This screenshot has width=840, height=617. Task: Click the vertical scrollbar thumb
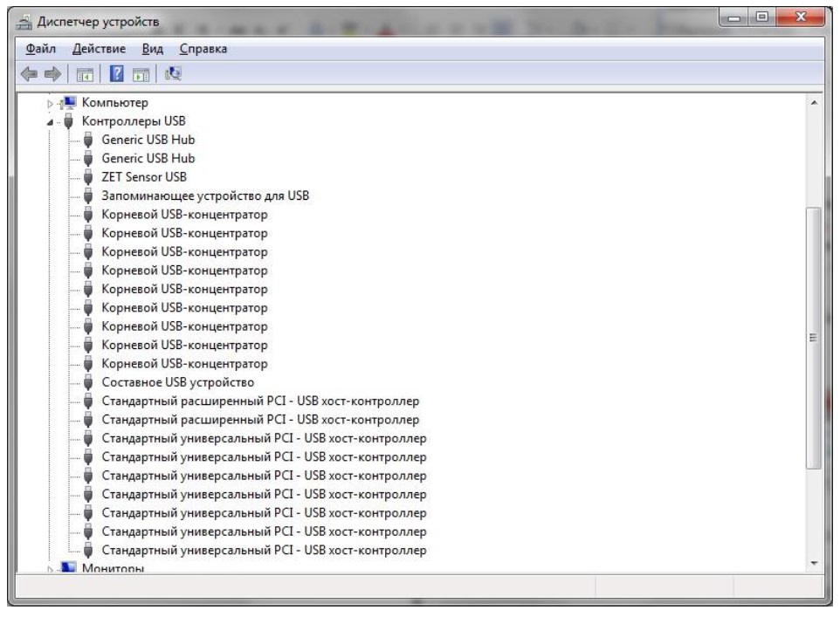click(x=814, y=338)
